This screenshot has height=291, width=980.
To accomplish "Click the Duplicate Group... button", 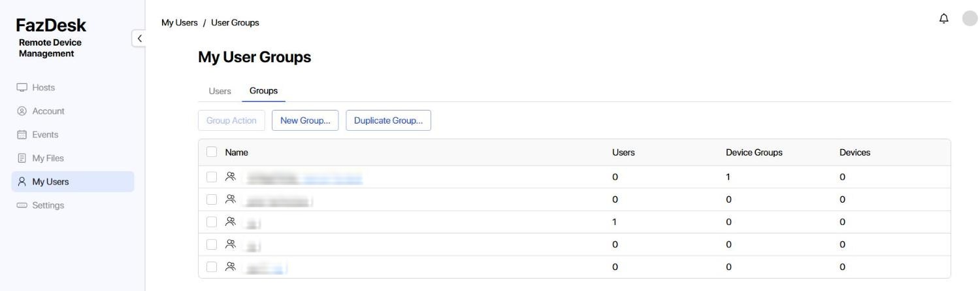I will [x=388, y=120].
